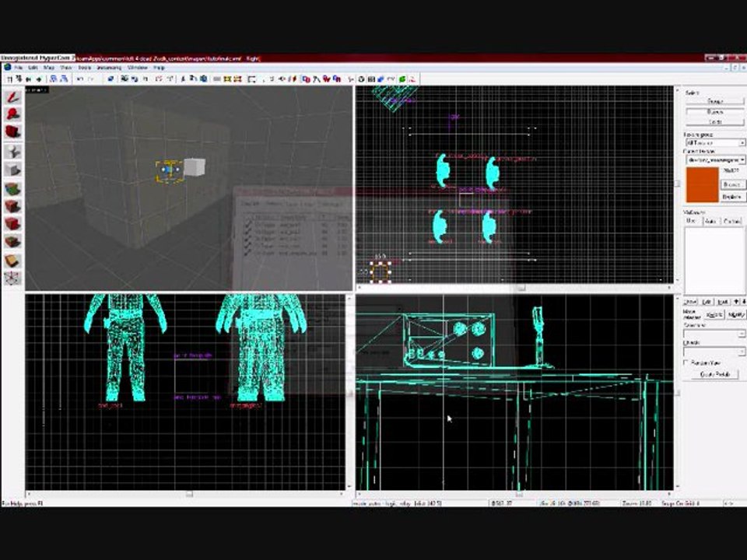
Task: Toggle the Random Yaw checkbox
Action: [686, 363]
